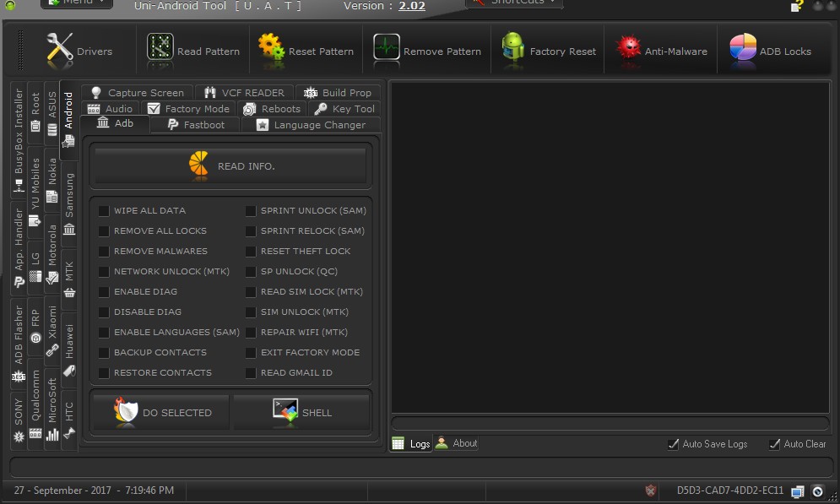The height and width of the screenshot is (504, 840).
Task: Switch to Nokia side tab
Action: (x=52, y=180)
